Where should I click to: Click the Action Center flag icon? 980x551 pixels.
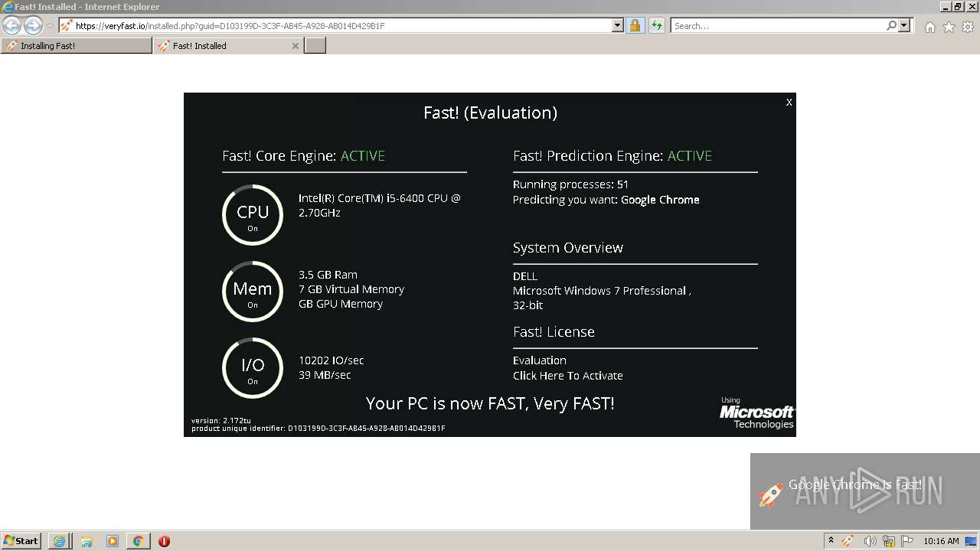[x=907, y=541]
